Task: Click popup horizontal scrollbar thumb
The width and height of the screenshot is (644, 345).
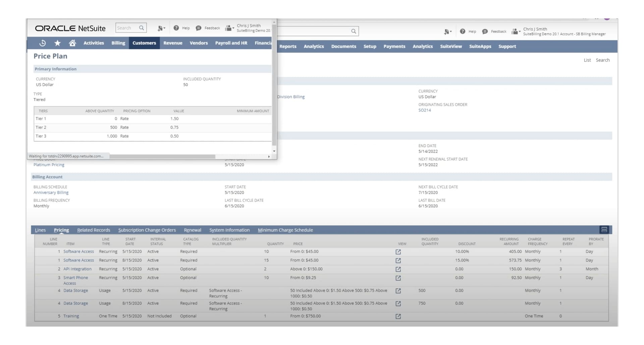Action: (162, 157)
